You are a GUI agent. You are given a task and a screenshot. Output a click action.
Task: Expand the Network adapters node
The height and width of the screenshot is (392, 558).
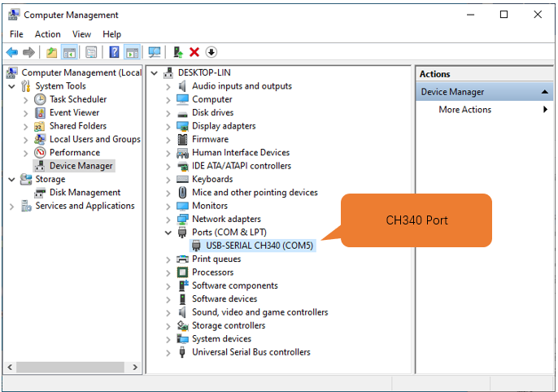pyautogui.click(x=168, y=220)
